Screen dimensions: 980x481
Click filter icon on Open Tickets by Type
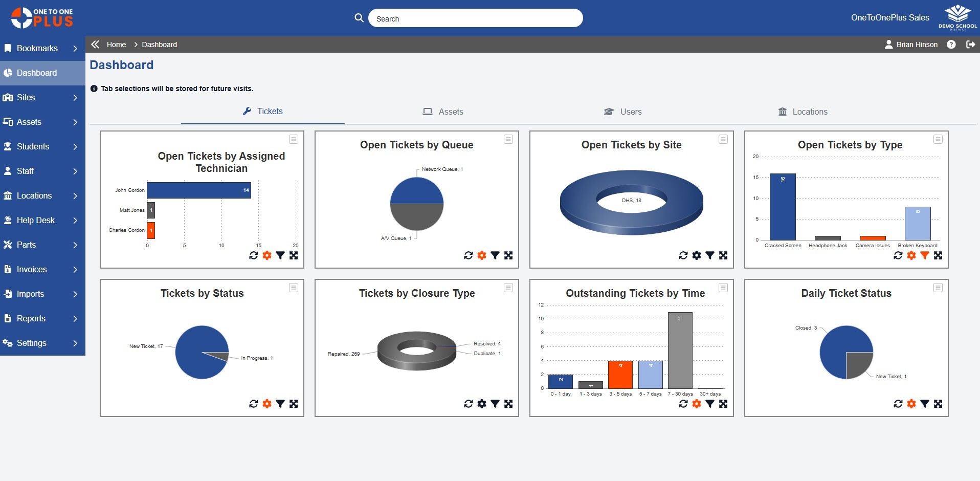coord(924,255)
